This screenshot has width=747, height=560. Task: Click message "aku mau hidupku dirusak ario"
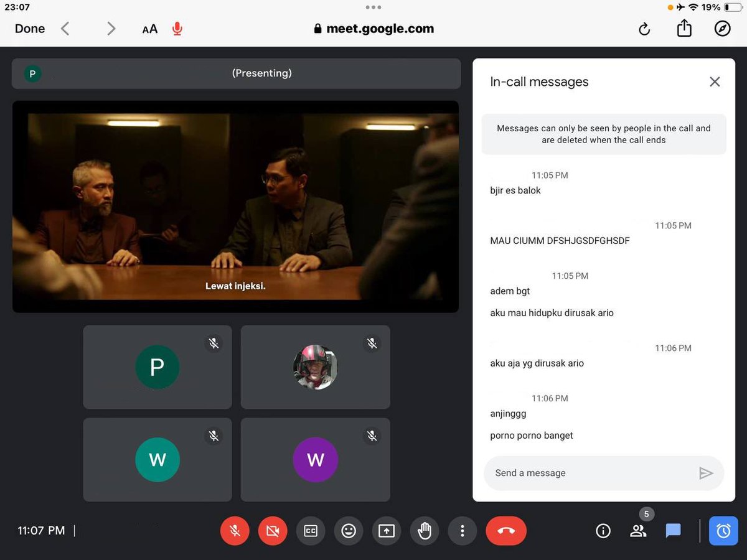(x=552, y=313)
